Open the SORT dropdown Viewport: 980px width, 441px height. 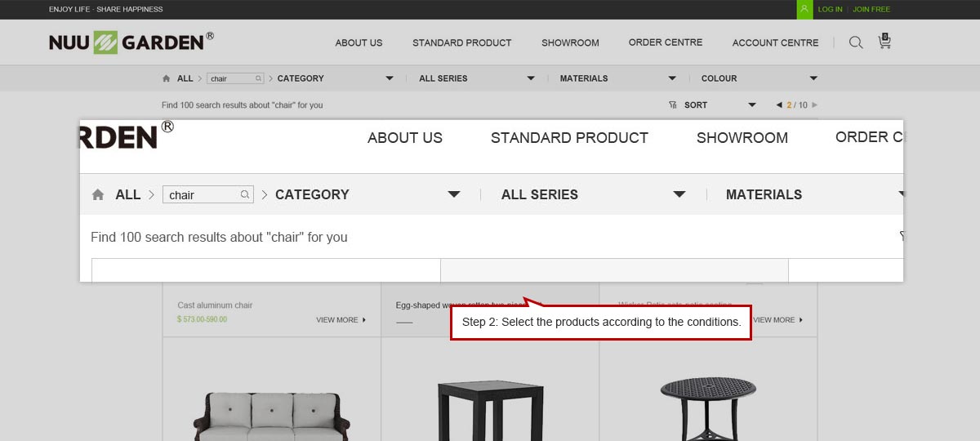(721, 105)
